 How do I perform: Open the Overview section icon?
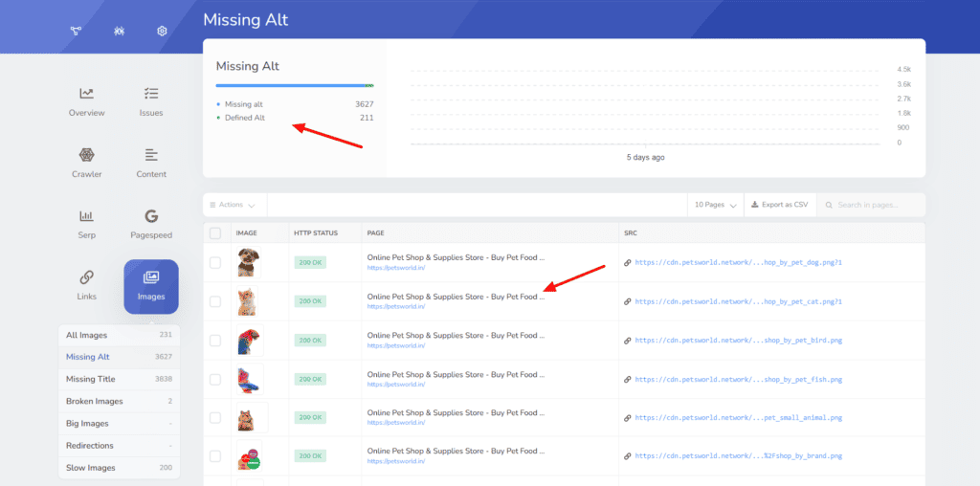coord(87,94)
